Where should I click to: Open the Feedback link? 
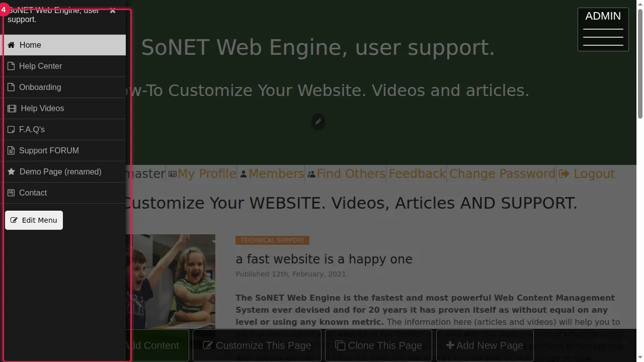(x=417, y=174)
